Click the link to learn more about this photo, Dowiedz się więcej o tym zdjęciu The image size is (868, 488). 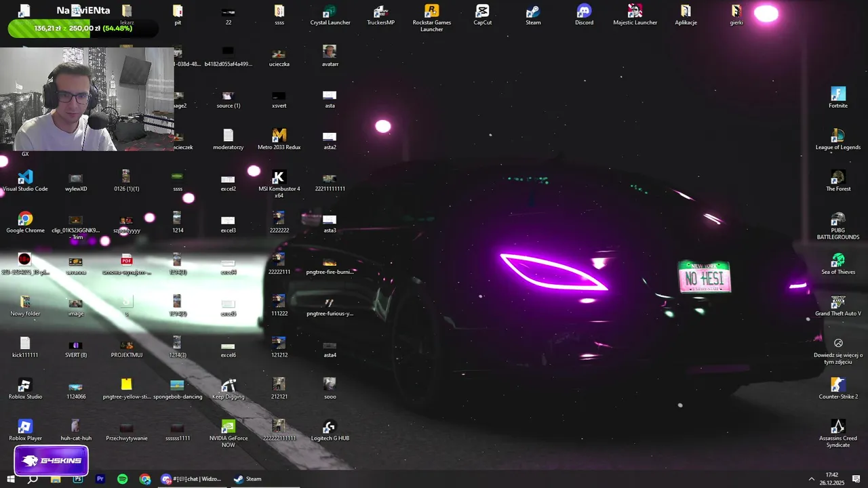[838, 351]
